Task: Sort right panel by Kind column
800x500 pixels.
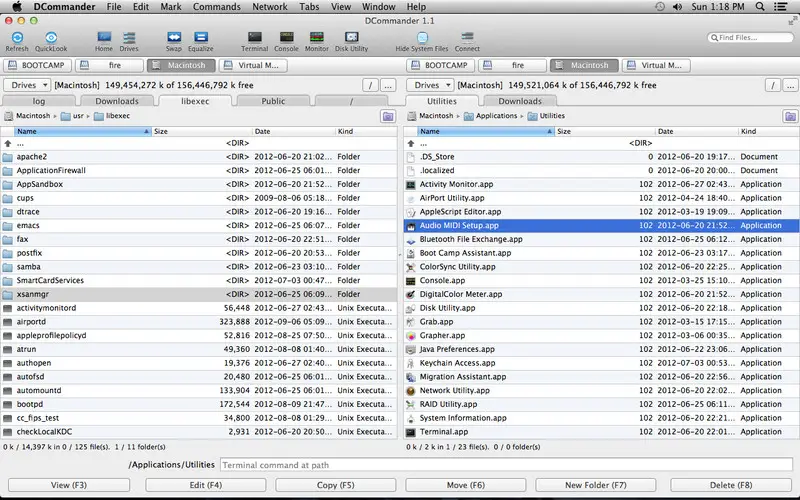Action: (x=768, y=131)
